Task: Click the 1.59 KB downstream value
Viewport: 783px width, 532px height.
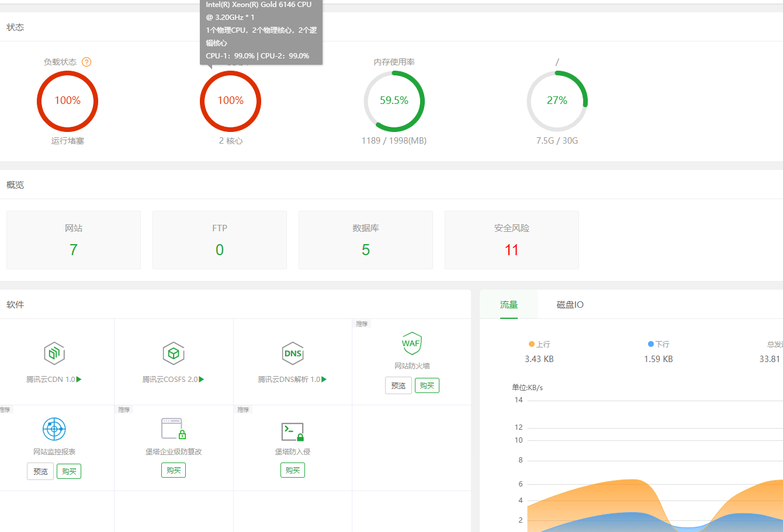Action: (x=659, y=359)
